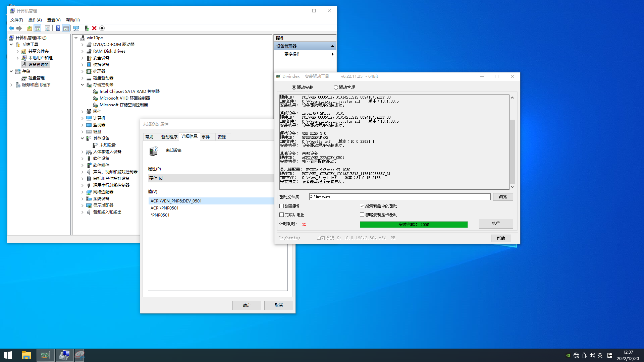Open the Start menu Windows logo

tap(8, 355)
